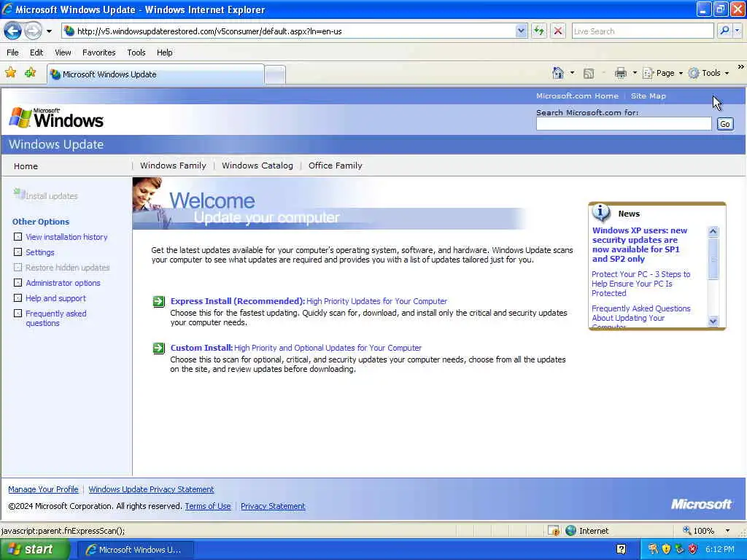Click the browser Forward arrow button
Viewport: 747px width, 560px height.
[33, 31]
